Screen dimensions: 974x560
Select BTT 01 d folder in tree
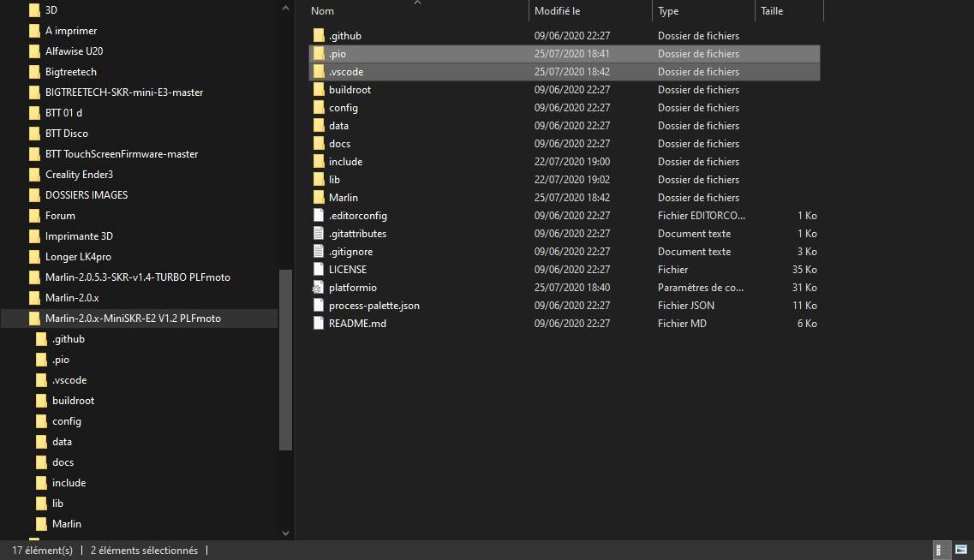(63, 112)
